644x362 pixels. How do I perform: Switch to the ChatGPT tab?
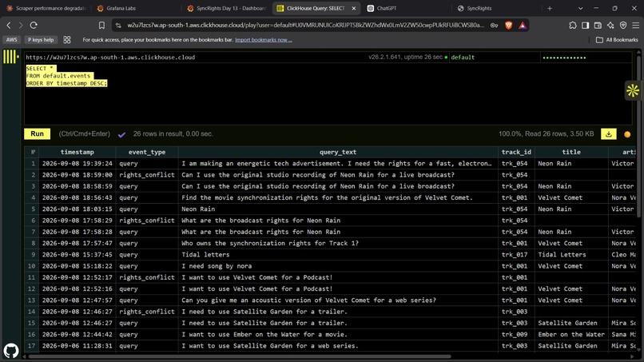[x=404, y=8]
